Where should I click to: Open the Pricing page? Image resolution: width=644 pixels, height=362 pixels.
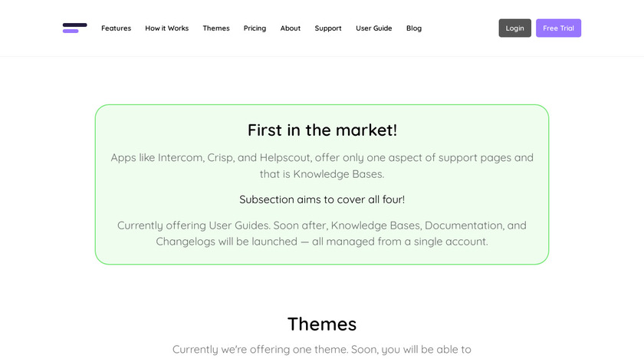tap(255, 28)
